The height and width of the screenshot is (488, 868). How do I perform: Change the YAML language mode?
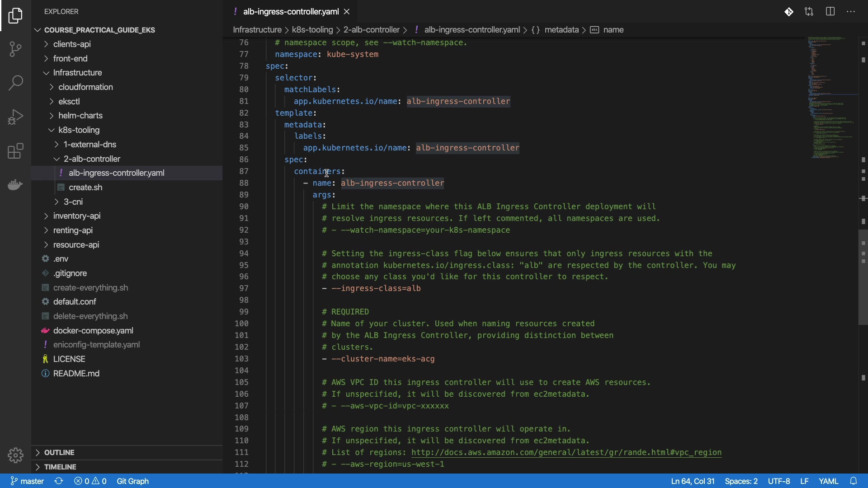[829, 481]
